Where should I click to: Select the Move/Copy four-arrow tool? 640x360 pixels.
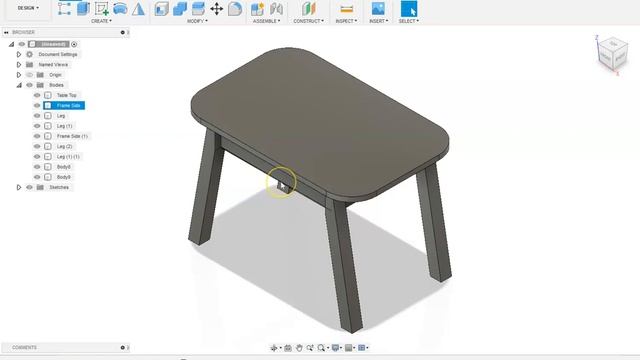point(217,9)
